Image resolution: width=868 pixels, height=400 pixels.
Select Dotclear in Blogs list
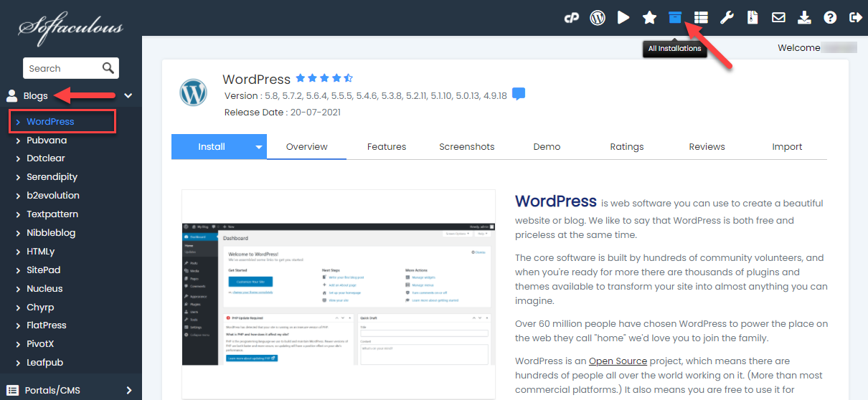tap(46, 158)
